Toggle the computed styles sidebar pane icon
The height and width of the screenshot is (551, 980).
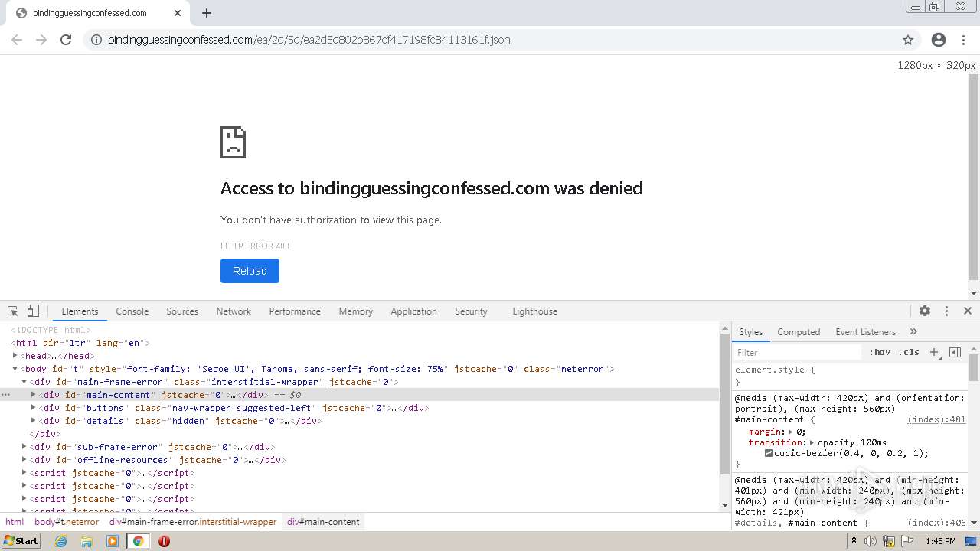[x=955, y=352]
